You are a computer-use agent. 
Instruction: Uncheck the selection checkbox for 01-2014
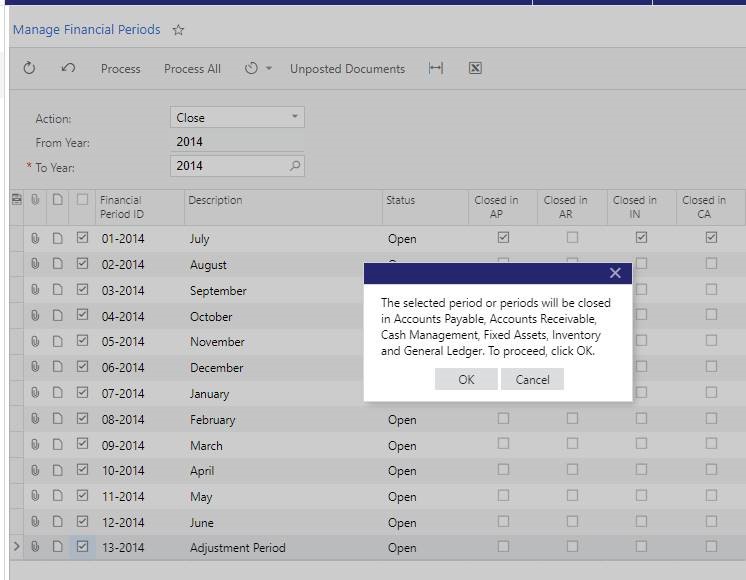(x=82, y=239)
